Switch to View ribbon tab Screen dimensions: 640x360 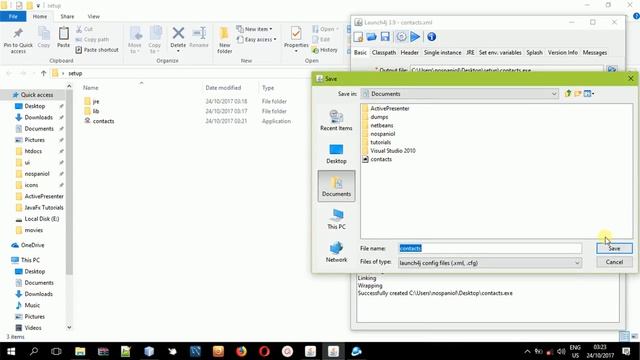coord(93,16)
